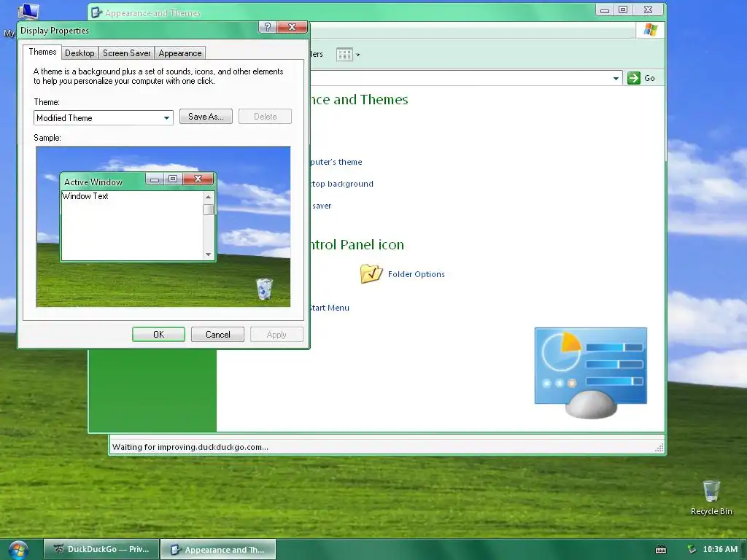Screen dimensions: 747x560
Task: Select the Themes tab
Action: coord(42,52)
